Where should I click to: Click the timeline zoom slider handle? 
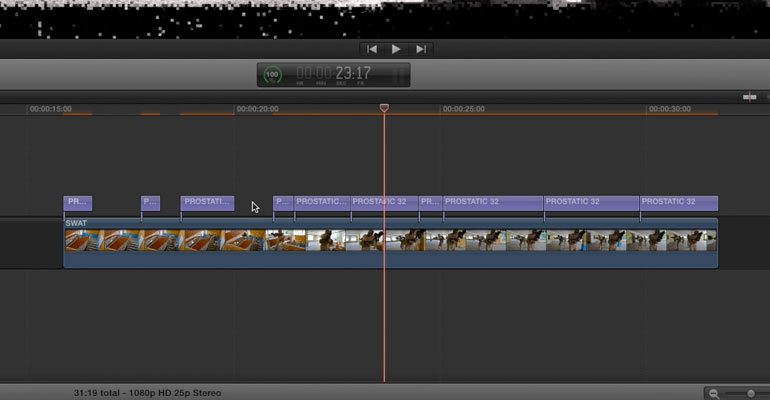point(750,394)
